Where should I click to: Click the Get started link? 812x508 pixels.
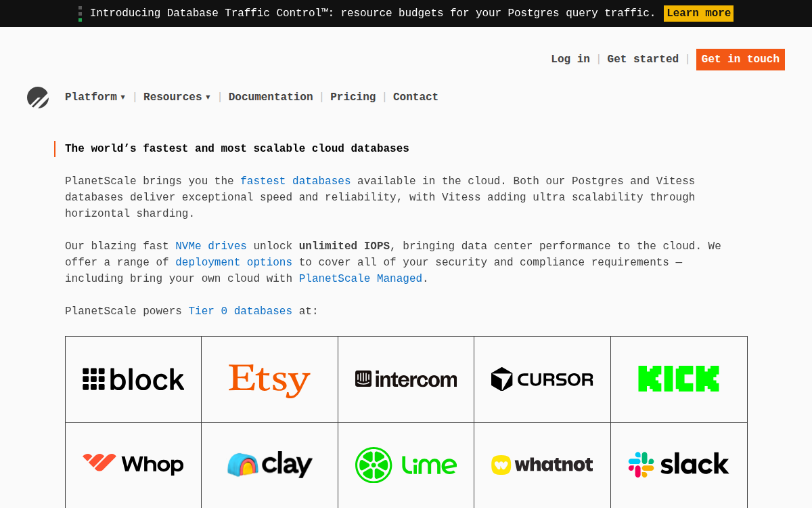click(x=643, y=59)
